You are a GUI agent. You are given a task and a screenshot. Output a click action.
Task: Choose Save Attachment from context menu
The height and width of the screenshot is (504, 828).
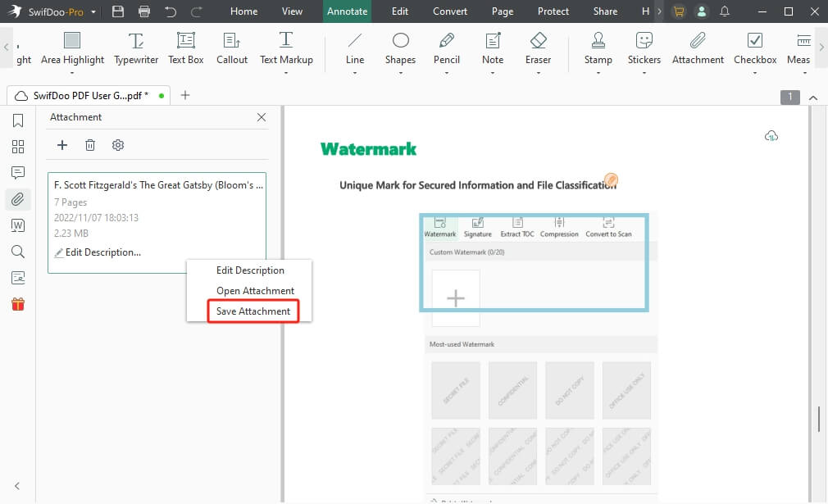pyautogui.click(x=253, y=311)
